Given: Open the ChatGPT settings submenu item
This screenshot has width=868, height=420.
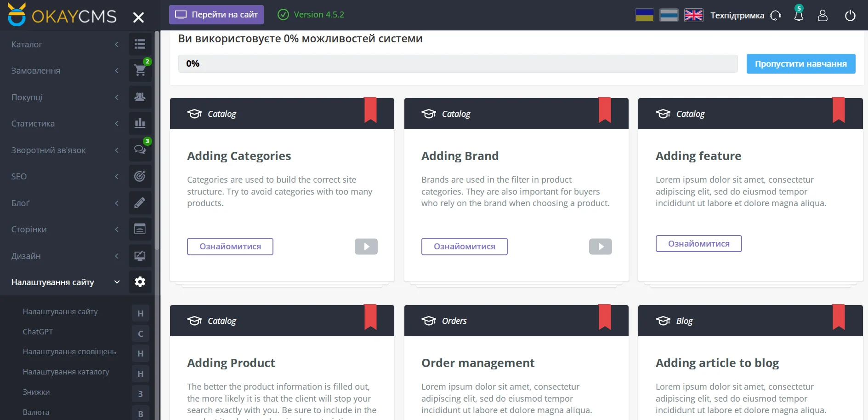Looking at the screenshot, I should click(x=38, y=332).
